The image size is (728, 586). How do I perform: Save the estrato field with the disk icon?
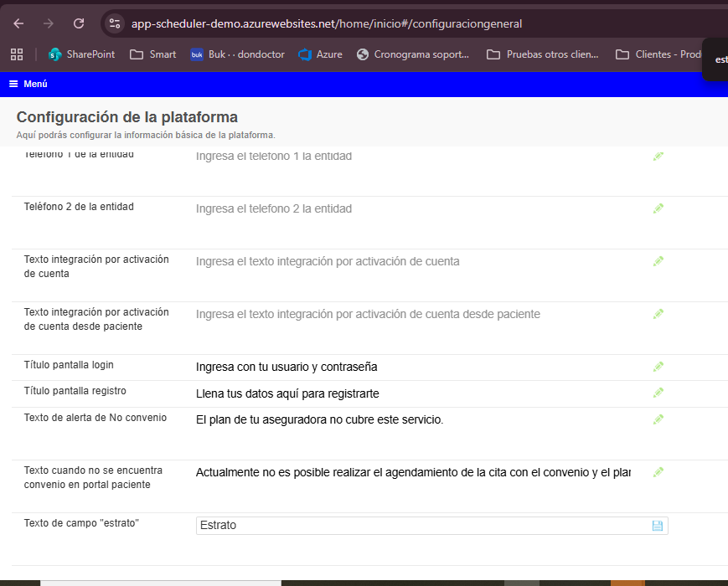pyautogui.click(x=657, y=526)
